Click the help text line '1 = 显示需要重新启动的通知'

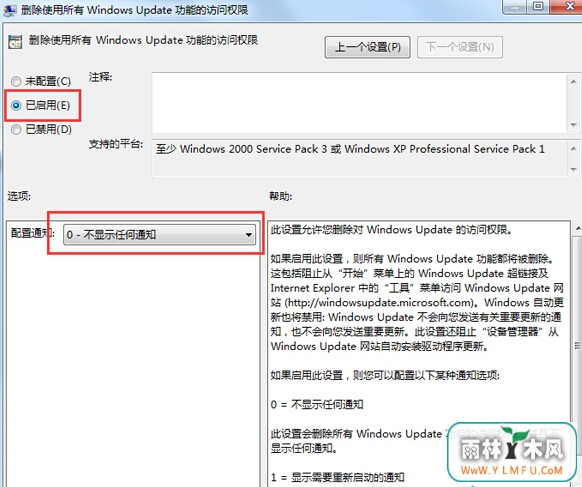pos(337,477)
